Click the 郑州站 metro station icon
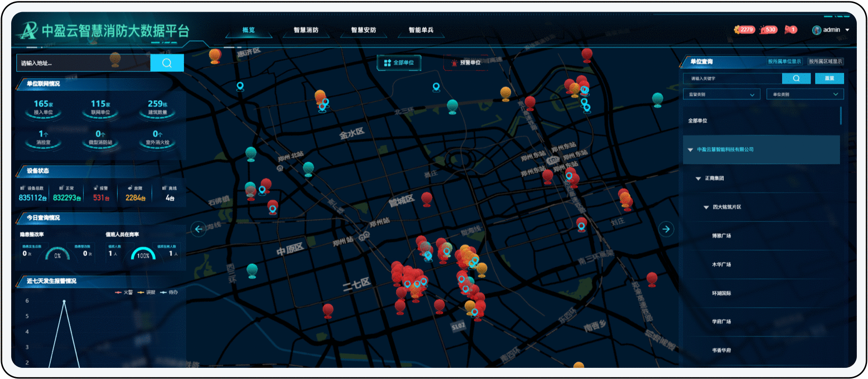Viewport: 868px width, 379px height. pos(365,236)
